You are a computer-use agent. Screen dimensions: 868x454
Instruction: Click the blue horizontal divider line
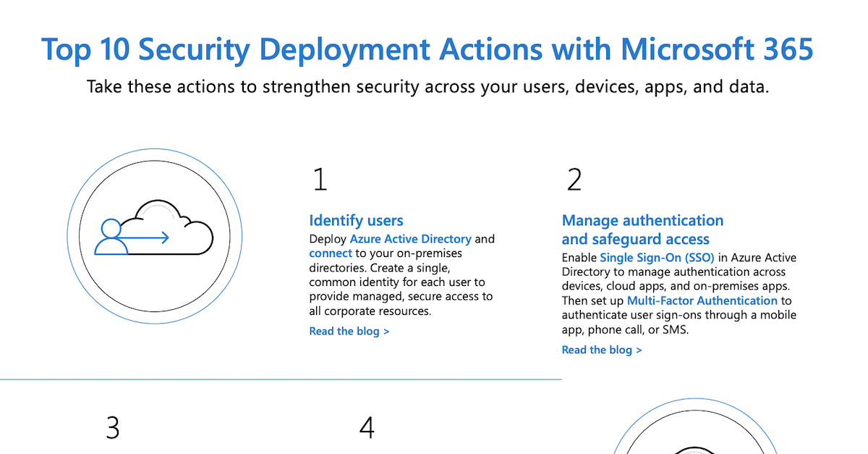281,379
